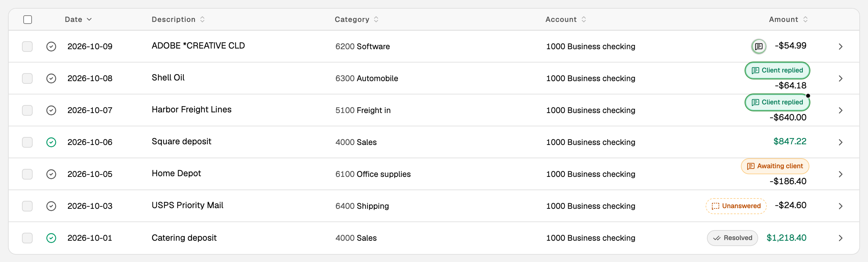Click the Resolved badge on Catering deposit
The height and width of the screenshot is (262, 868).
tap(732, 238)
